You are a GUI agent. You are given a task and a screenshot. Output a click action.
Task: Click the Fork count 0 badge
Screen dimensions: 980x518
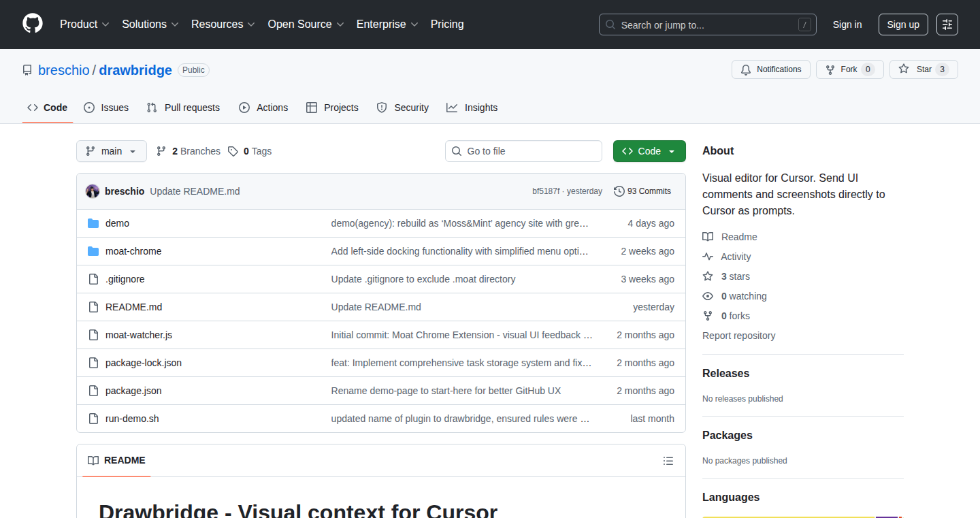pyautogui.click(x=868, y=69)
